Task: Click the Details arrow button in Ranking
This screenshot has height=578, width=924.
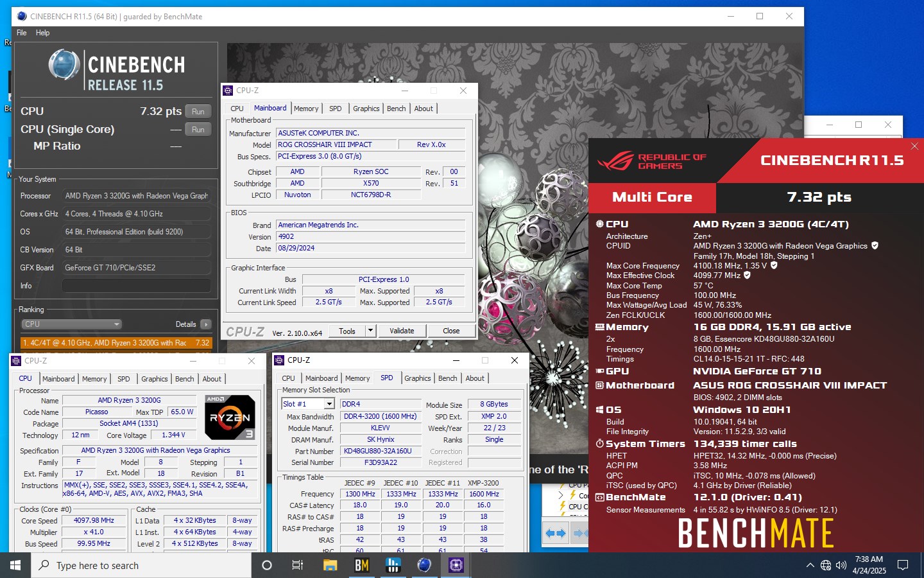Action: [205, 324]
